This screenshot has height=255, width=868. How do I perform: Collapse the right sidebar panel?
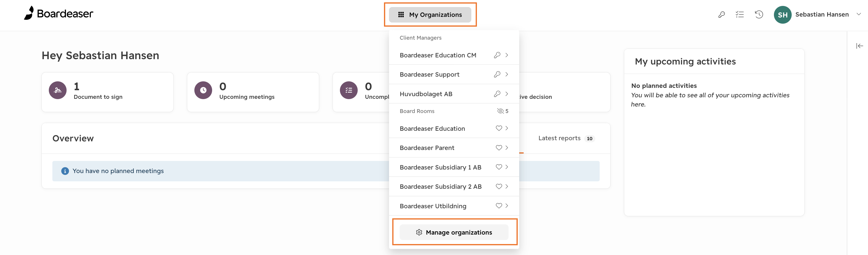(860, 46)
